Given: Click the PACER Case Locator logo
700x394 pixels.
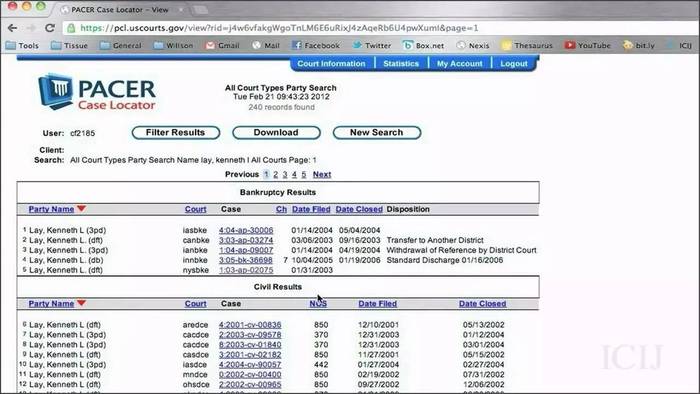Looking at the screenshot, I should tap(97, 92).
